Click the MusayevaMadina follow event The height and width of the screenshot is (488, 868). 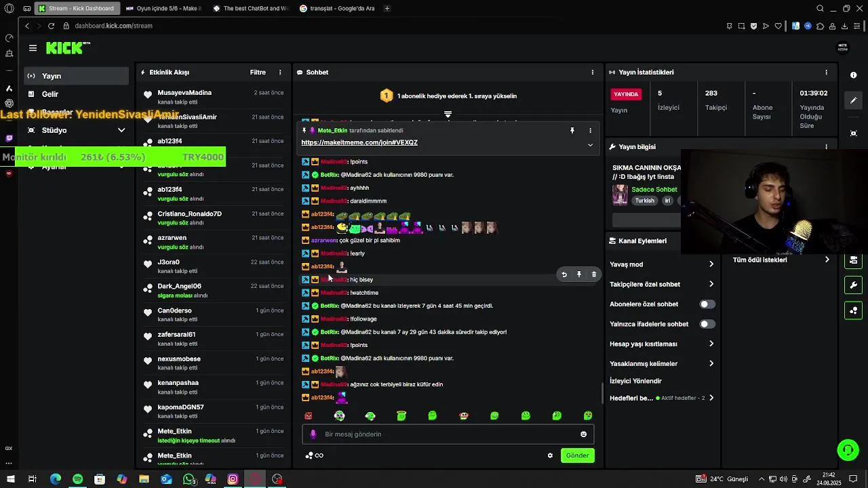pos(214,97)
